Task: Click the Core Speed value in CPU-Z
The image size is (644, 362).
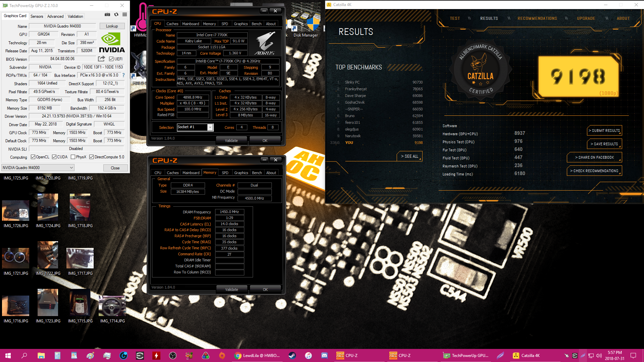Action: [x=193, y=97]
